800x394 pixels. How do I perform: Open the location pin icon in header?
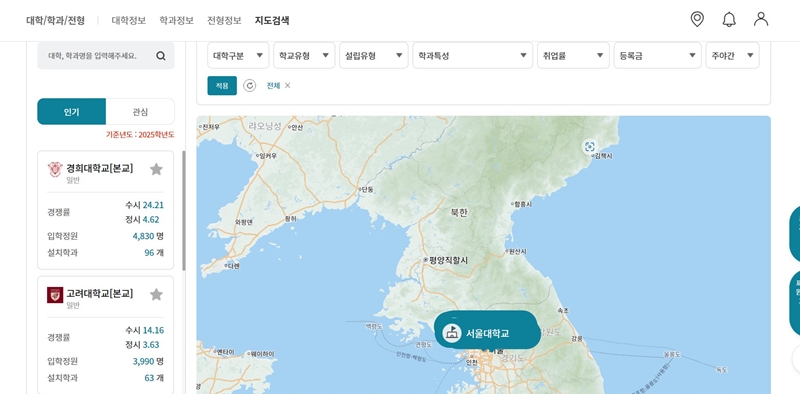click(x=697, y=19)
